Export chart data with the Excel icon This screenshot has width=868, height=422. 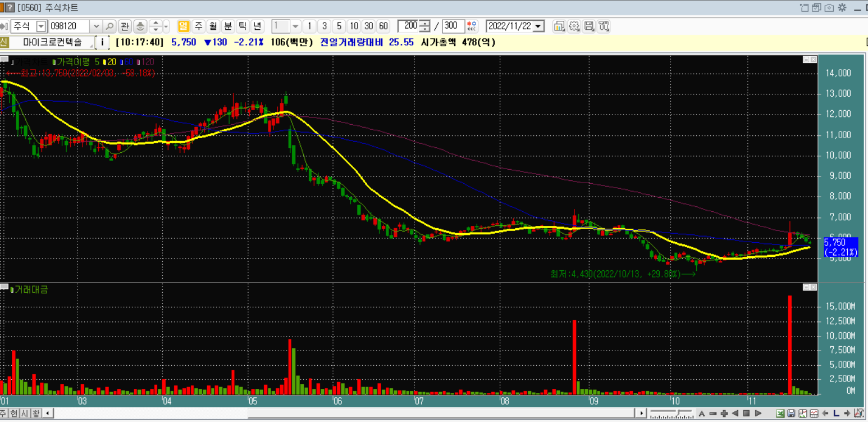[780, 414]
